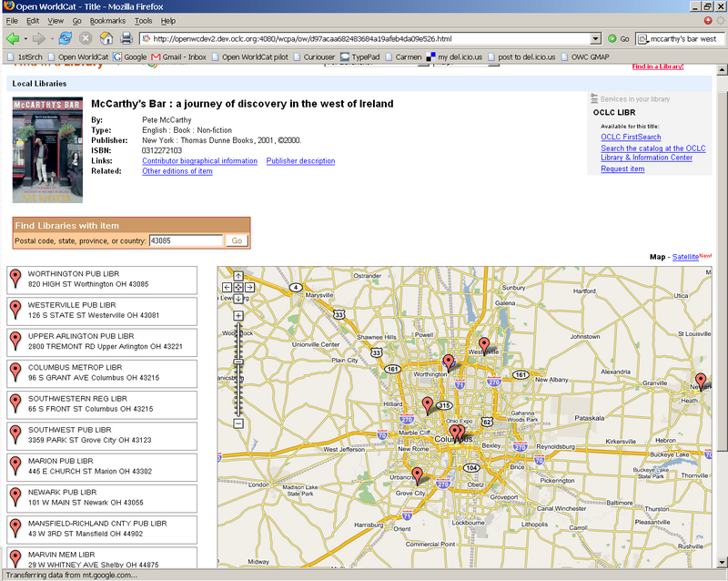Image resolution: width=728 pixels, height=581 pixels.
Task: Click the Worthington marker on the map
Action: [448, 363]
